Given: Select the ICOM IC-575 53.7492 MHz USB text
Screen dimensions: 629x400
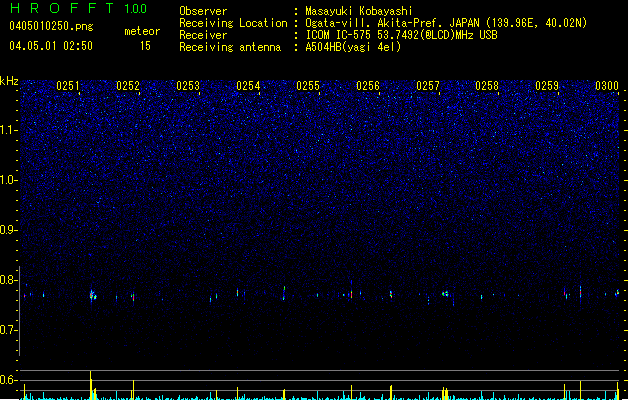Looking at the screenshot, I should [402, 35].
